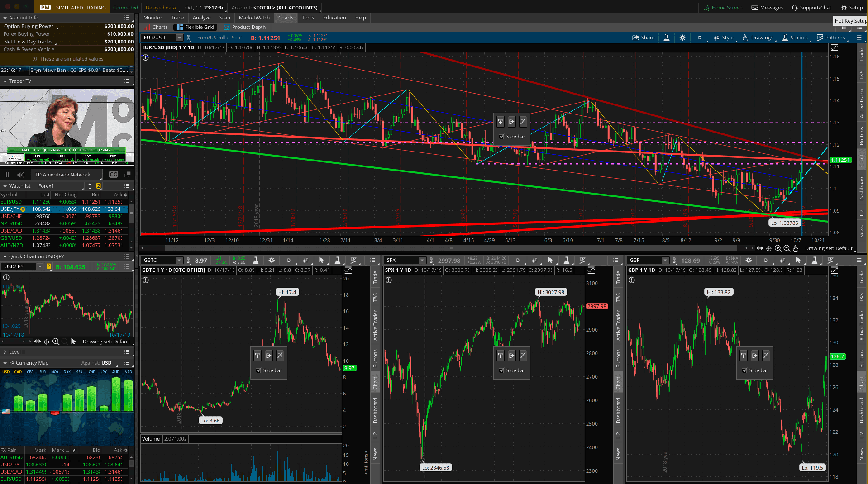Pop out Trader TV window
This screenshot has width=868, height=484.
point(128,175)
